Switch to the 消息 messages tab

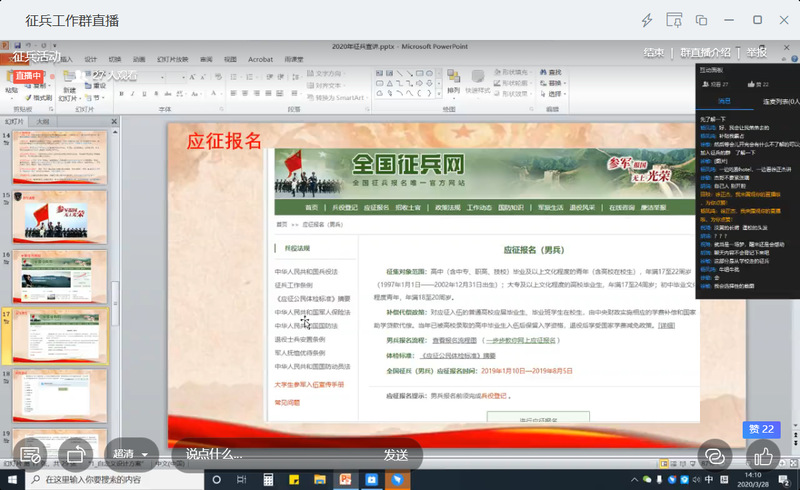[x=725, y=101]
